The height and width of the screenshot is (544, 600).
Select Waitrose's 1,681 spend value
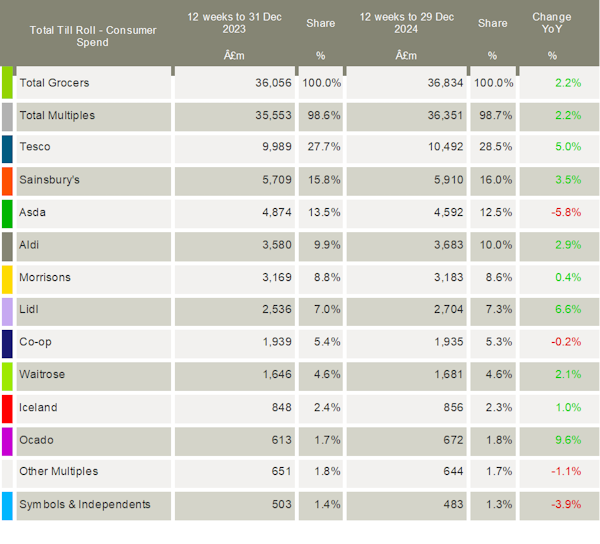(x=448, y=374)
